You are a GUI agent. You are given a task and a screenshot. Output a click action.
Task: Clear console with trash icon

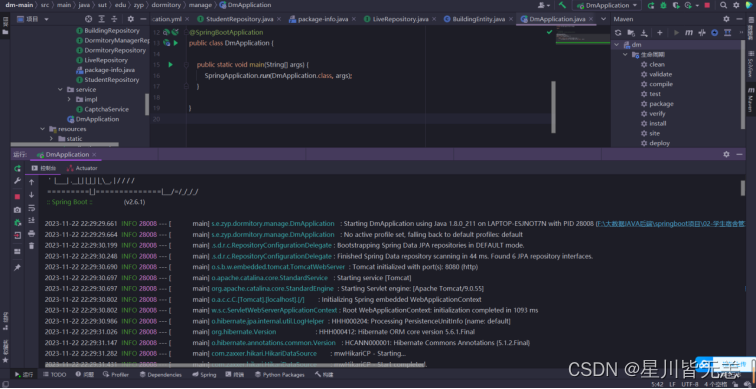pos(31,246)
